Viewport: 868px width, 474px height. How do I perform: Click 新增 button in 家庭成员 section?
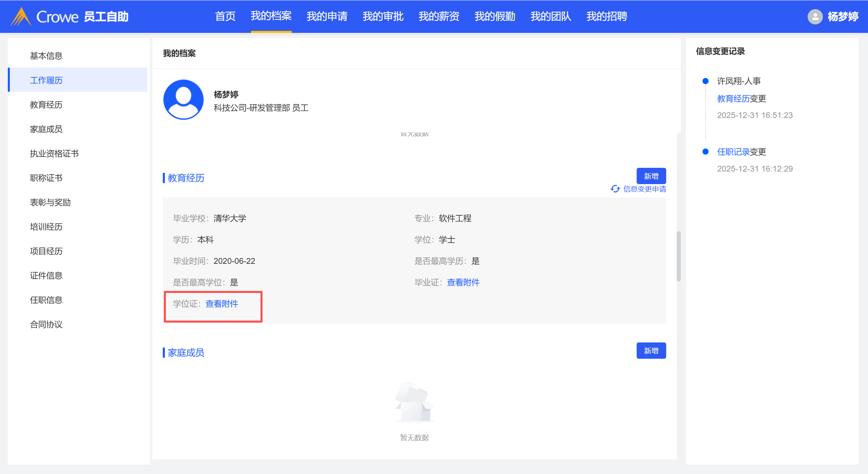(651, 351)
